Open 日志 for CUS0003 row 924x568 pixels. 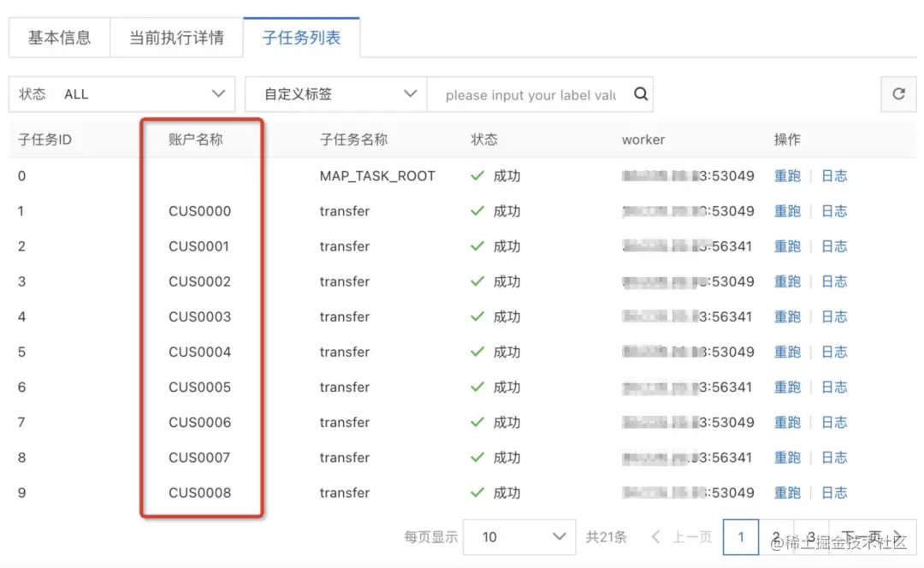834,317
